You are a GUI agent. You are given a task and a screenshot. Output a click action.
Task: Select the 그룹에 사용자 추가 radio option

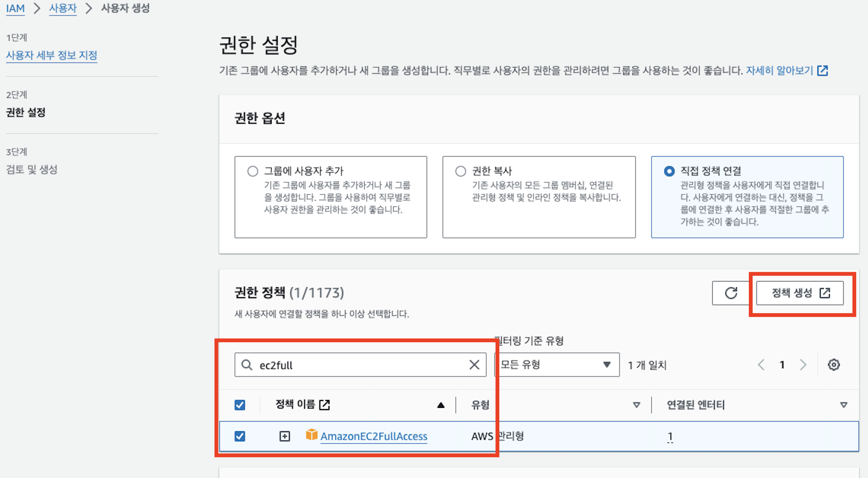(253, 171)
